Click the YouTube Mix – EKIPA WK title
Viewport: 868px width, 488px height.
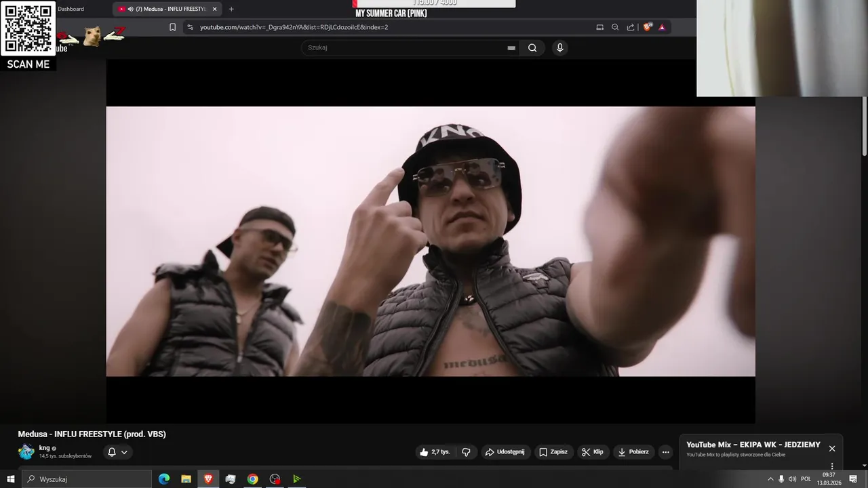(753, 445)
